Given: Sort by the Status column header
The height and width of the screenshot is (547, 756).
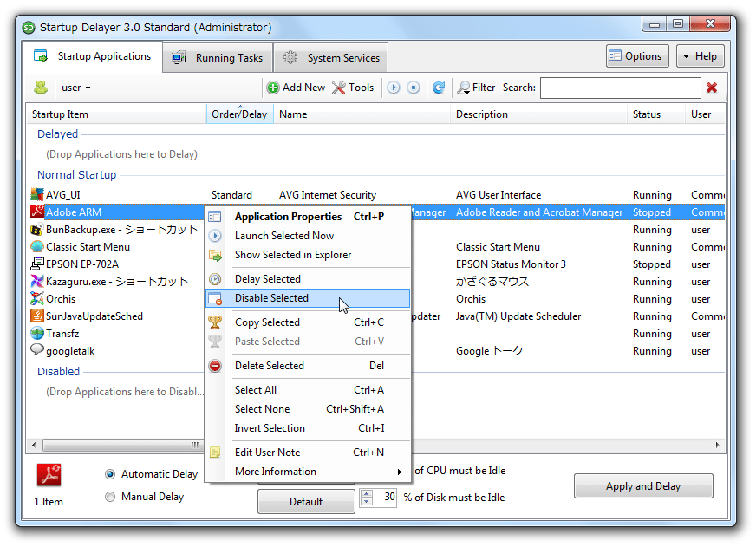Looking at the screenshot, I should (655, 114).
